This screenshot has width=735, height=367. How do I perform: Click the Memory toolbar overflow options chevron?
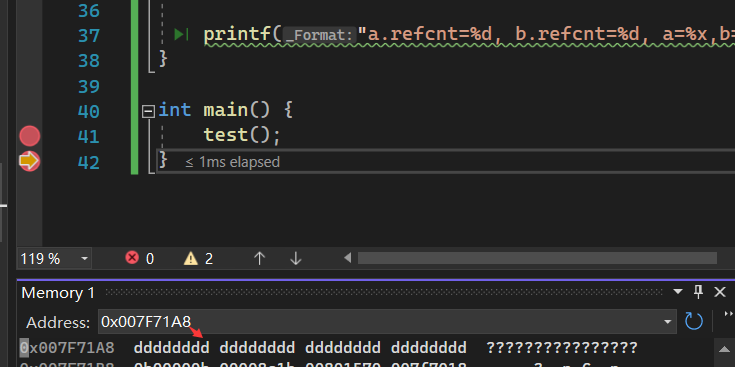pyautogui.click(x=728, y=314)
